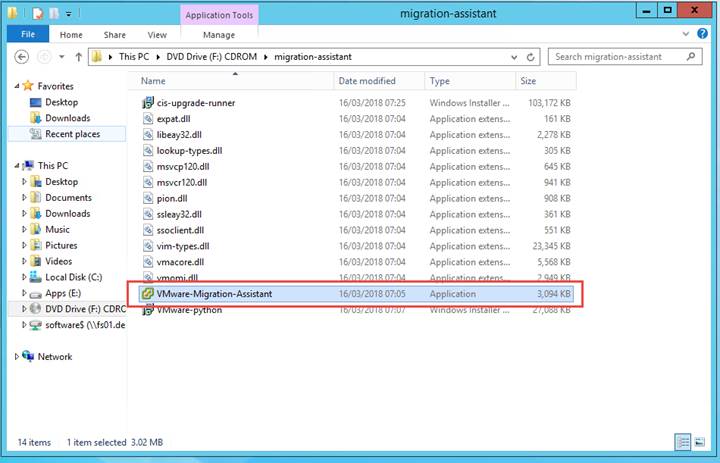
Task: Switch to the Home ribbon tab
Action: [71, 35]
